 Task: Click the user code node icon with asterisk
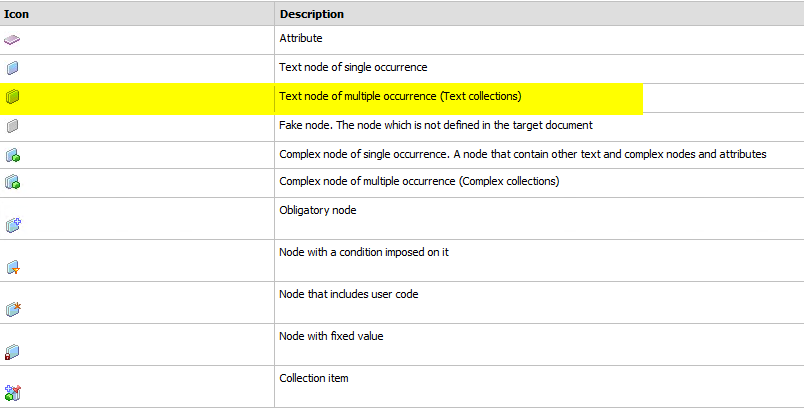(13, 308)
